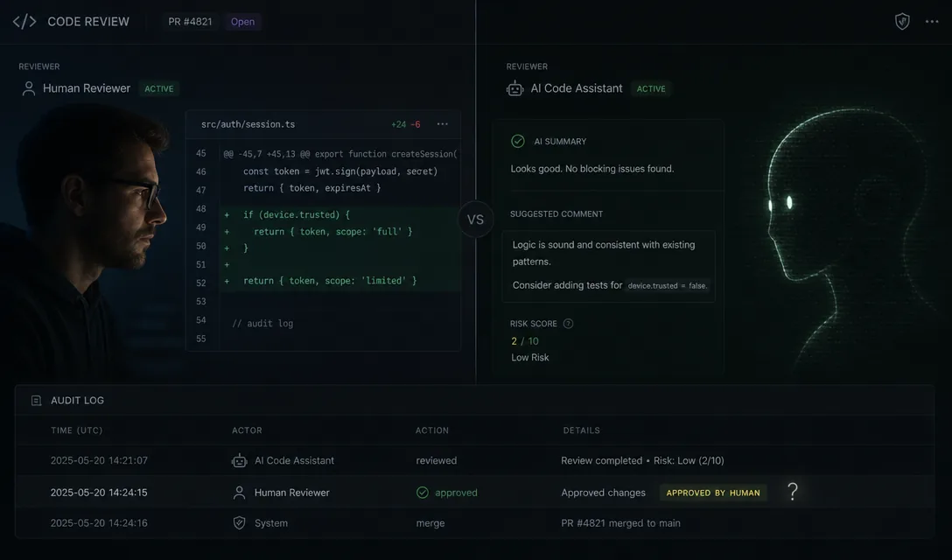
Task: Click robot icon in audit log row
Action: coord(240,461)
